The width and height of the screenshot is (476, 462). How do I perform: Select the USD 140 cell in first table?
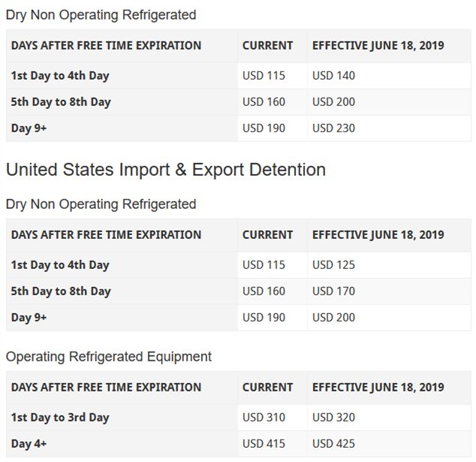[333, 76]
